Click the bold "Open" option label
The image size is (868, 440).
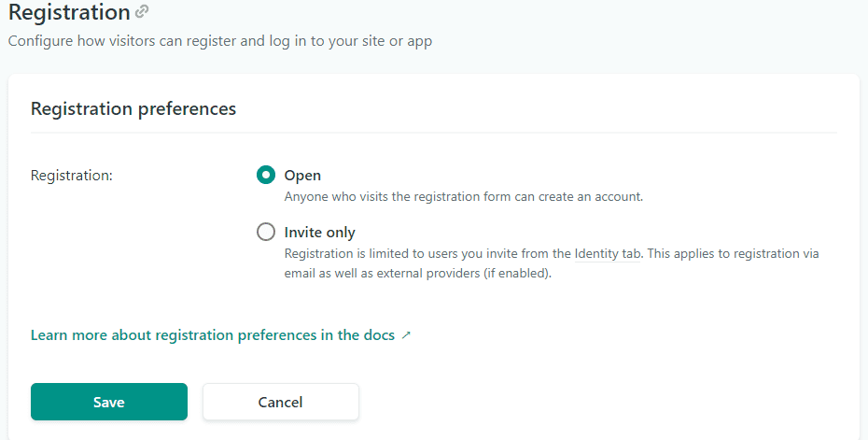pos(302,176)
